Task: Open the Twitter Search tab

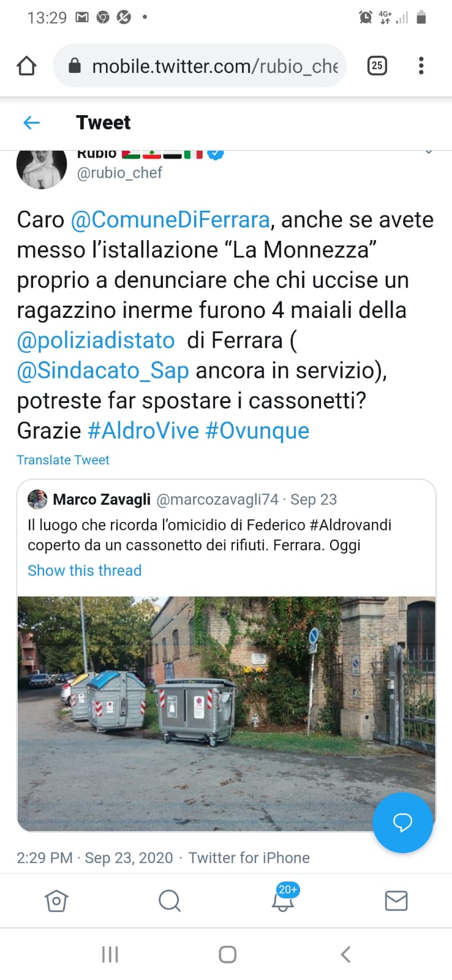Action: point(170,900)
